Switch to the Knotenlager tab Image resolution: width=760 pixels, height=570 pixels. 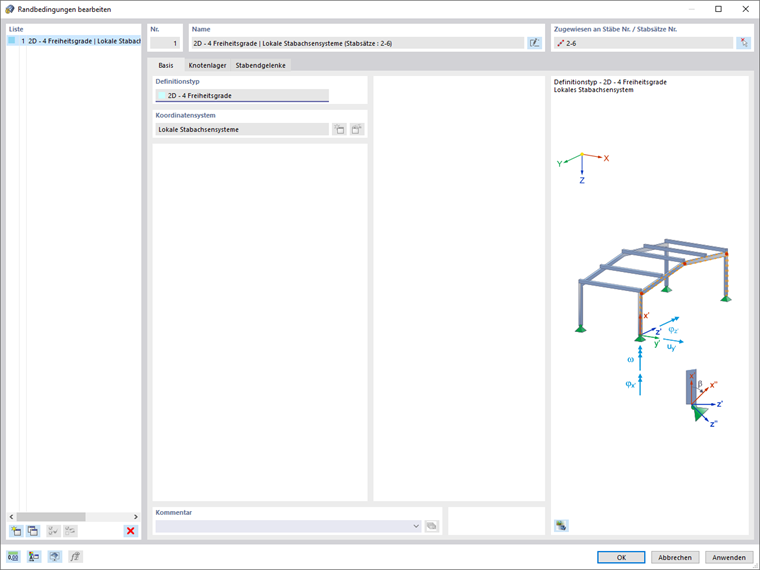207,65
